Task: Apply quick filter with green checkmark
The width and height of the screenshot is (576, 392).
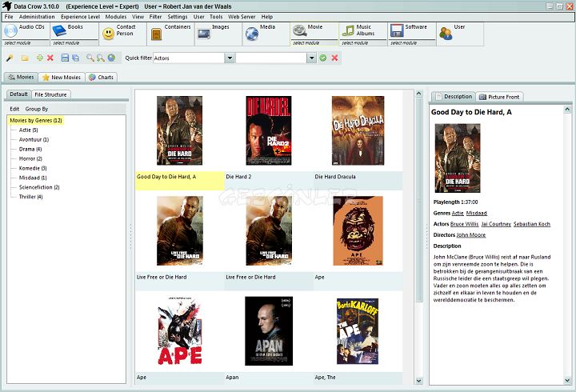Action: pyautogui.click(x=323, y=58)
